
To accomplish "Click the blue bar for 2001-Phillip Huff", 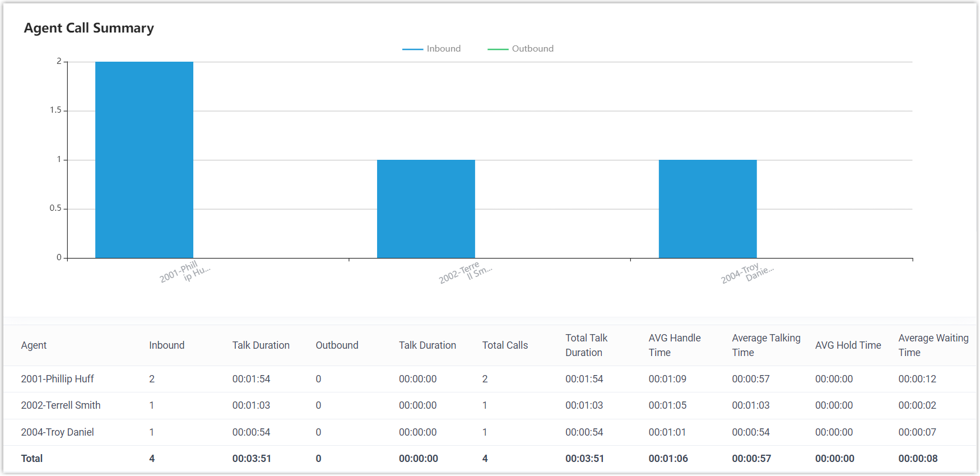I will point(144,160).
